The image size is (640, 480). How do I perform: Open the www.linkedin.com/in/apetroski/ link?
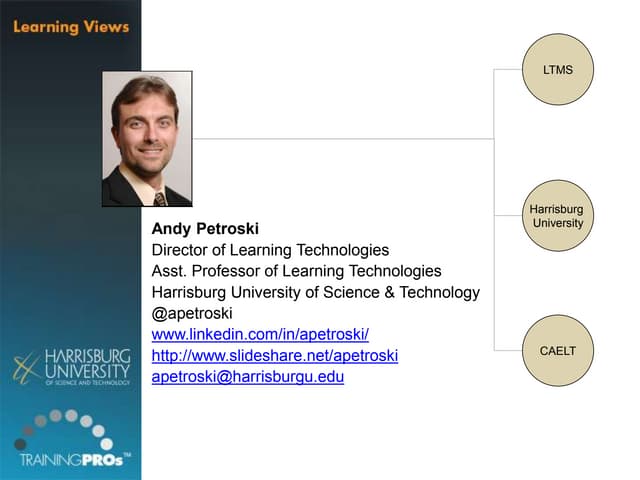click(260, 334)
